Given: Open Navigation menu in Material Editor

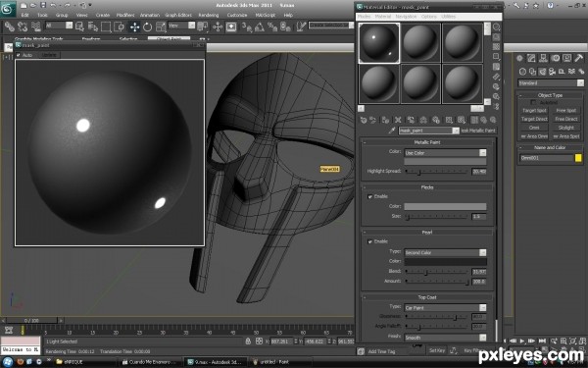Looking at the screenshot, I should (x=406, y=17).
